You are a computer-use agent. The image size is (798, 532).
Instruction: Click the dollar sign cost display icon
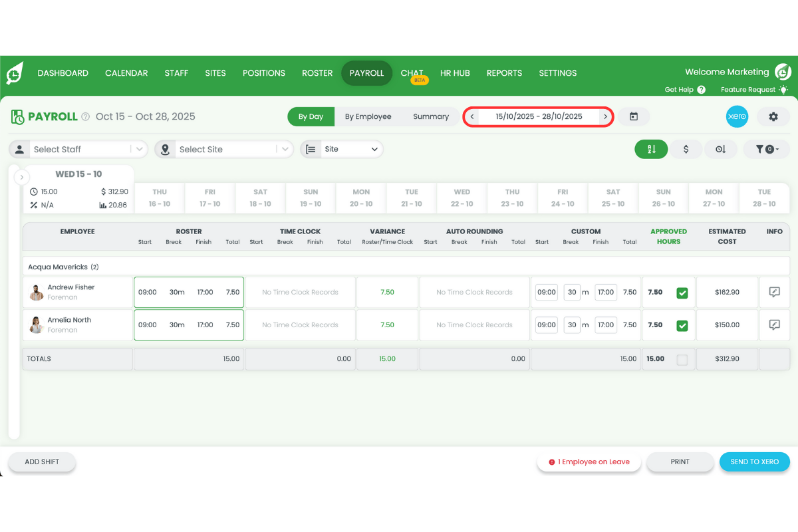[686, 149]
